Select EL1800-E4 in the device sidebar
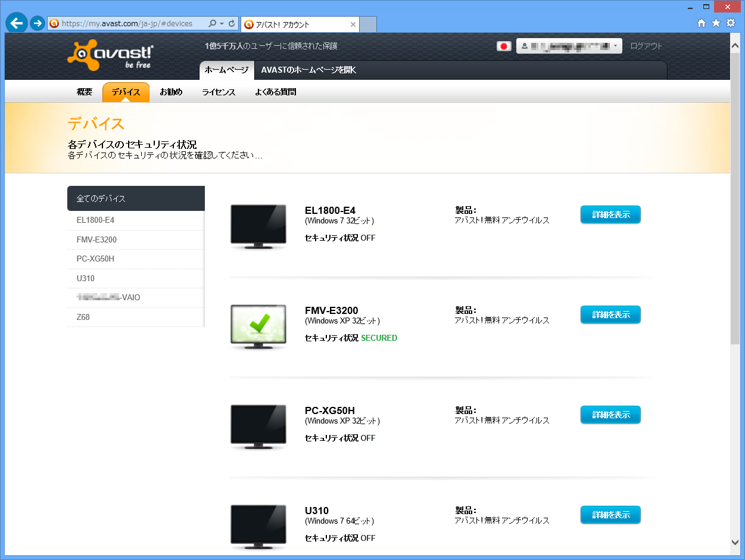Viewport: 745px width, 560px height. 136,220
